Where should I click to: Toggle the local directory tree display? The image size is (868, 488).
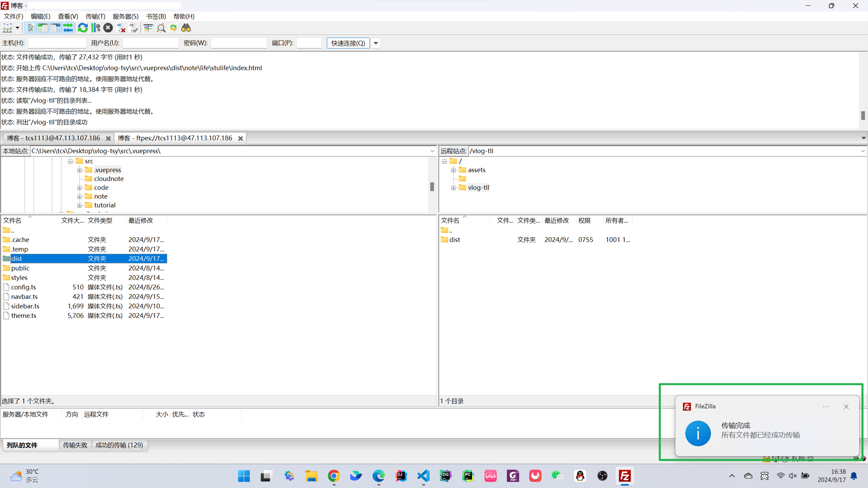click(43, 28)
